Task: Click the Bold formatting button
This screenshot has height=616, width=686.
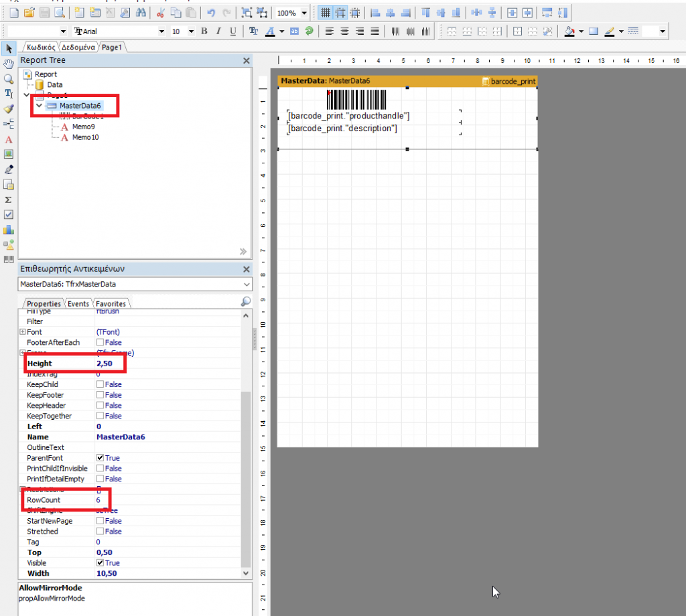Action: tap(204, 31)
